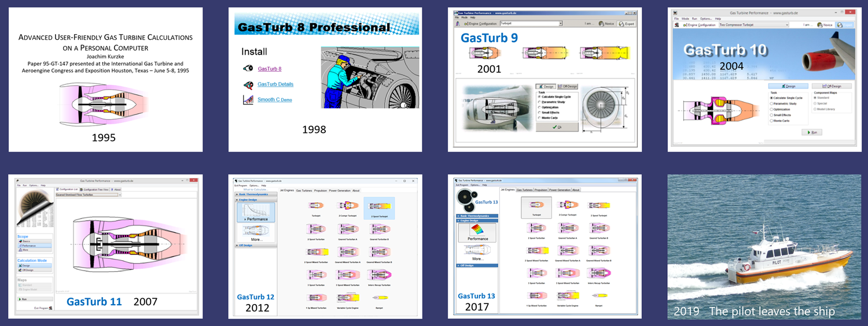Image resolution: width=868 pixels, height=326 pixels.
Task: Expand Basic Thermodynamics section in GasTurb 12
Action: point(256,194)
